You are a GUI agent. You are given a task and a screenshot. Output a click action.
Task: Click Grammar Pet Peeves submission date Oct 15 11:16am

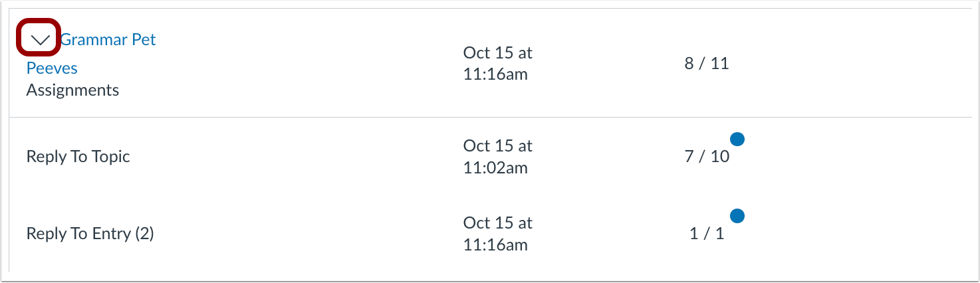[498, 63]
